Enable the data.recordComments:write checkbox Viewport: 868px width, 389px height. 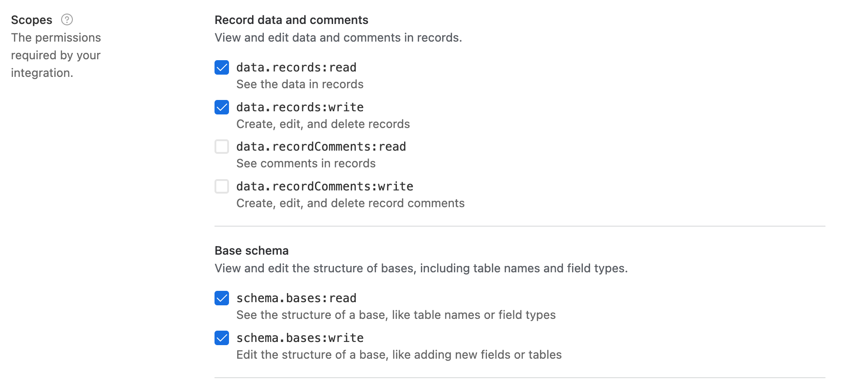tap(222, 186)
